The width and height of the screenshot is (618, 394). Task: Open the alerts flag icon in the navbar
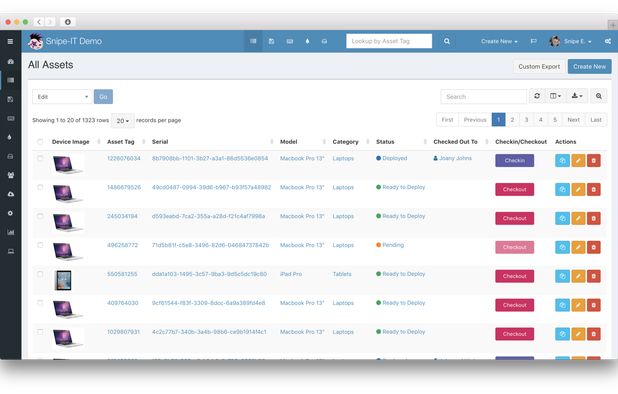click(533, 41)
